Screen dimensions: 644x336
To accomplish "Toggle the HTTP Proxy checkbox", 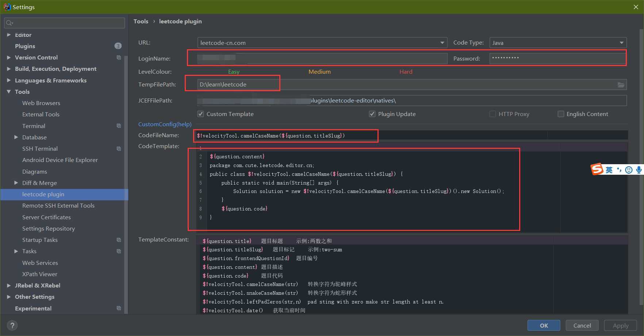I will [492, 114].
